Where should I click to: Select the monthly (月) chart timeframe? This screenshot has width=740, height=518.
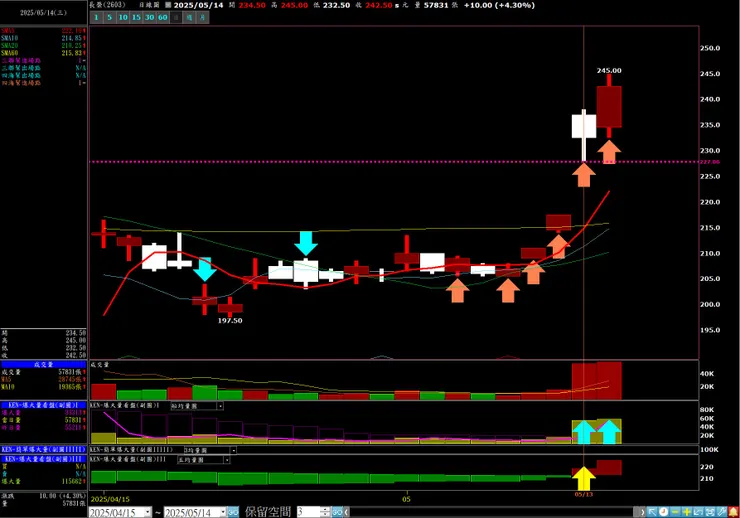[x=202, y=17]
